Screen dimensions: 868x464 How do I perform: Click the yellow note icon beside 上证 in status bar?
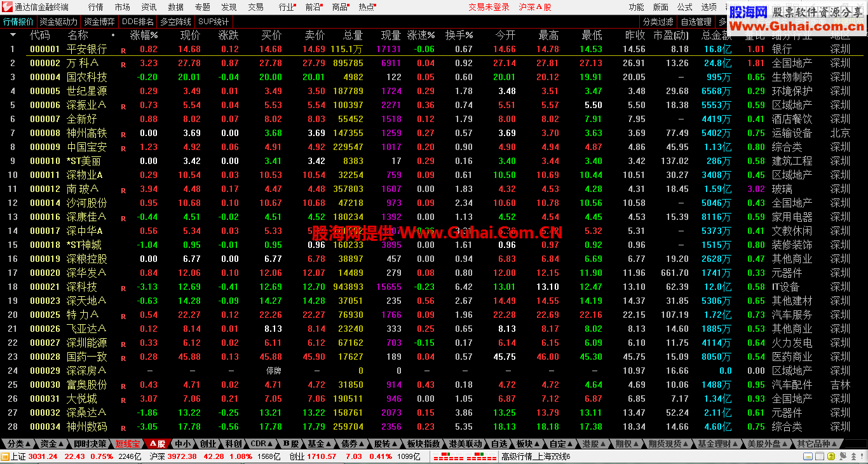5,456
